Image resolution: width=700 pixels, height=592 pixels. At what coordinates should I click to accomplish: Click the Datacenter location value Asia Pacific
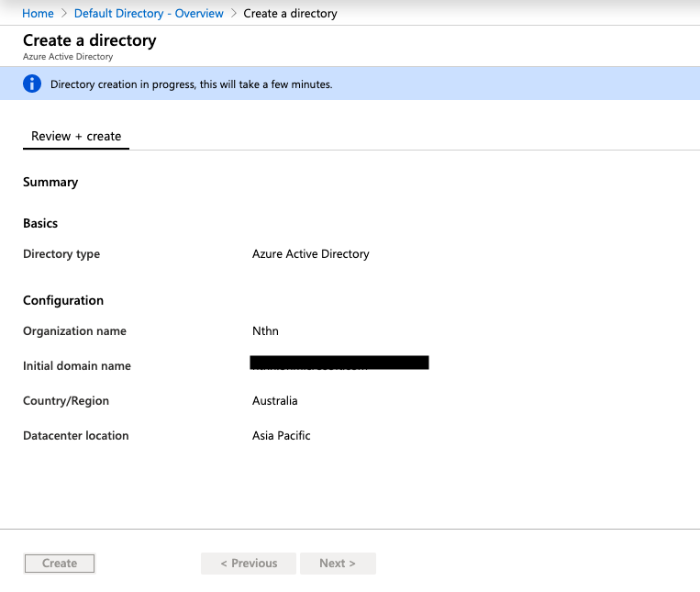282,436
